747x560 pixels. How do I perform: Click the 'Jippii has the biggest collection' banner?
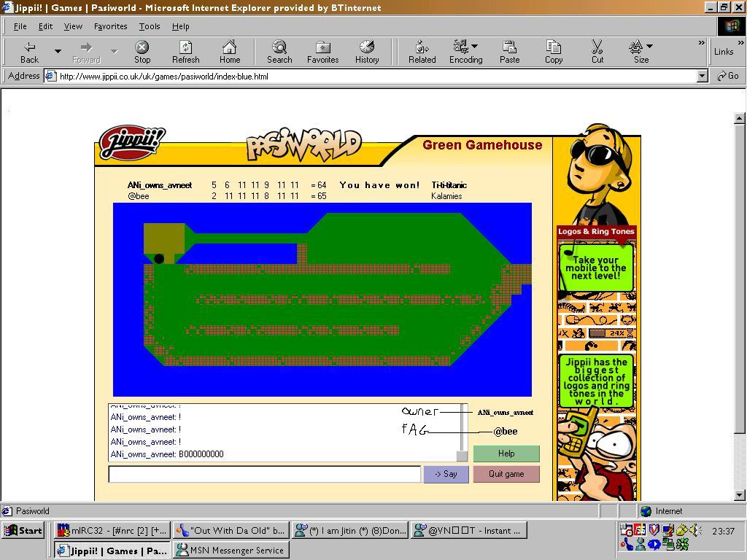tap(597, 381)
